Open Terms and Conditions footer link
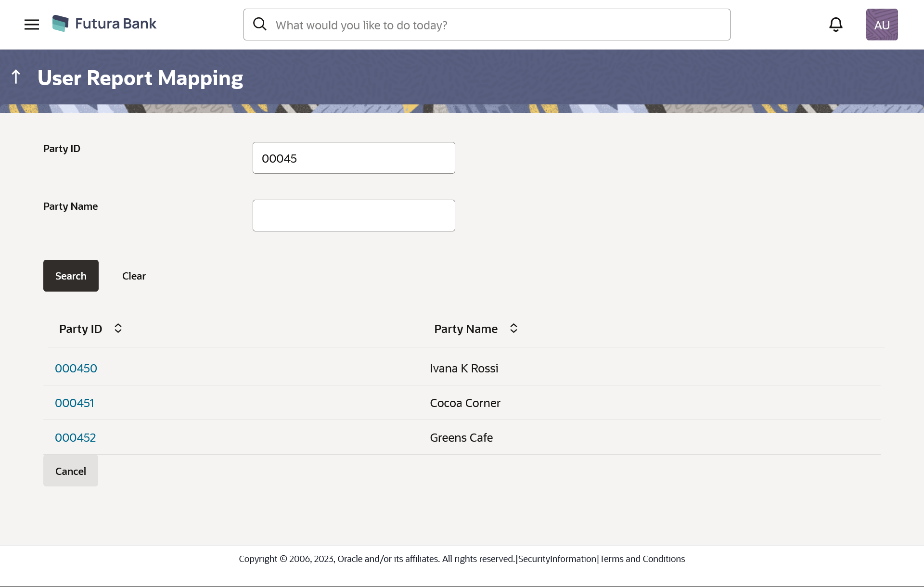 642,559
